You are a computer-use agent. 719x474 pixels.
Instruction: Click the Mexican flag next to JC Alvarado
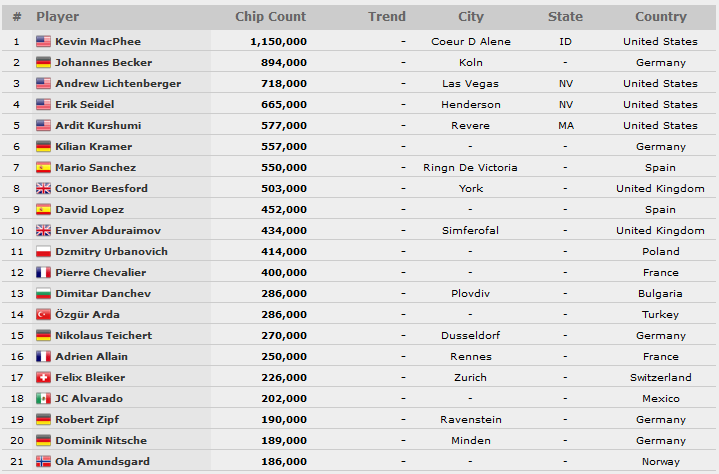44,399
